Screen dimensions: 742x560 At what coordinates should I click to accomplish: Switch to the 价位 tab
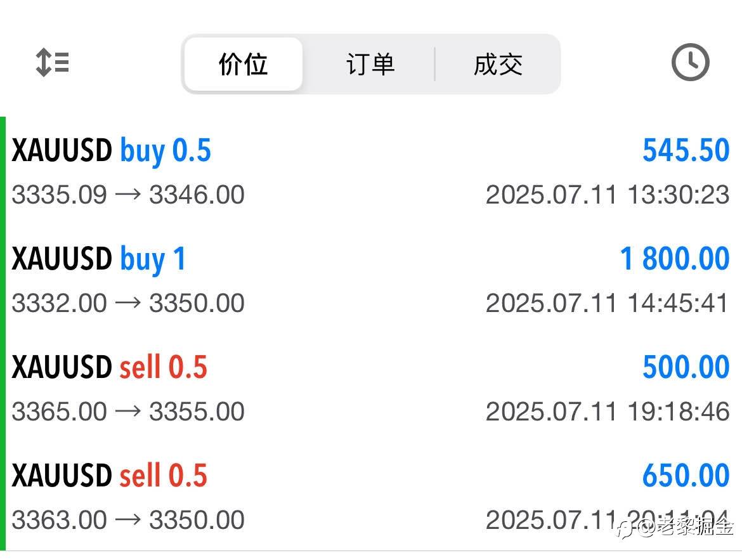244,64
